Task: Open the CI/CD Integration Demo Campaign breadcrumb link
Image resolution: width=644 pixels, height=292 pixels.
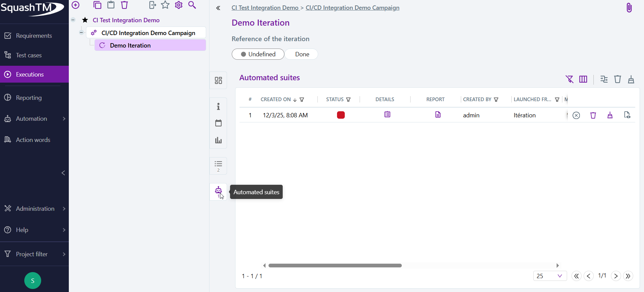Action: [x=352, y=8]
